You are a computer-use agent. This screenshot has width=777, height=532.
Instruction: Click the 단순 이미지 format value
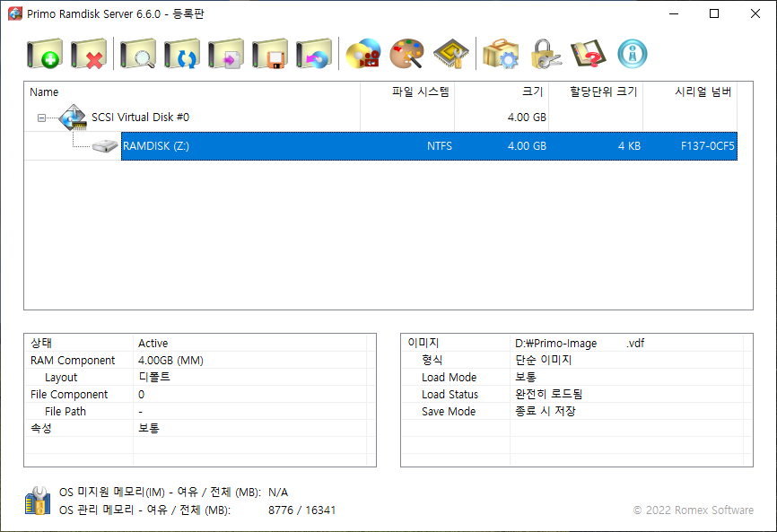(x=543, y=360)
